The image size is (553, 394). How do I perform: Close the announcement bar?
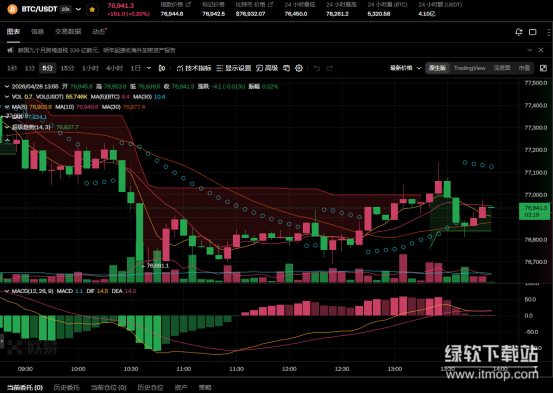pos(541,50)
